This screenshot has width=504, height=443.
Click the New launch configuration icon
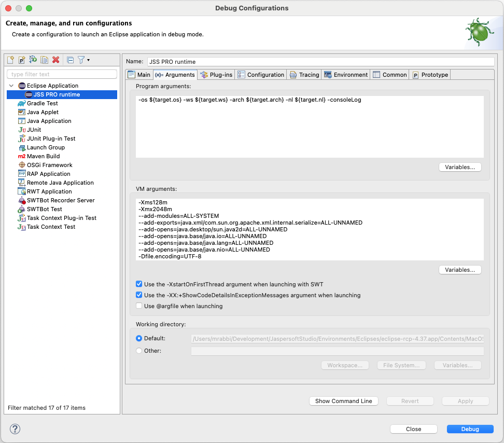[10, 60]
